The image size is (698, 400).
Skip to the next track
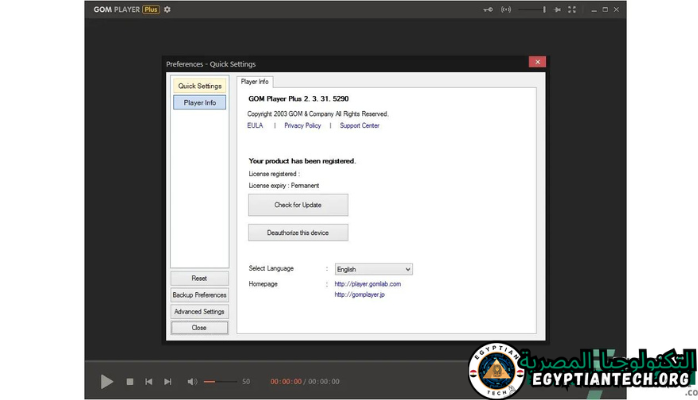(168, 381)
